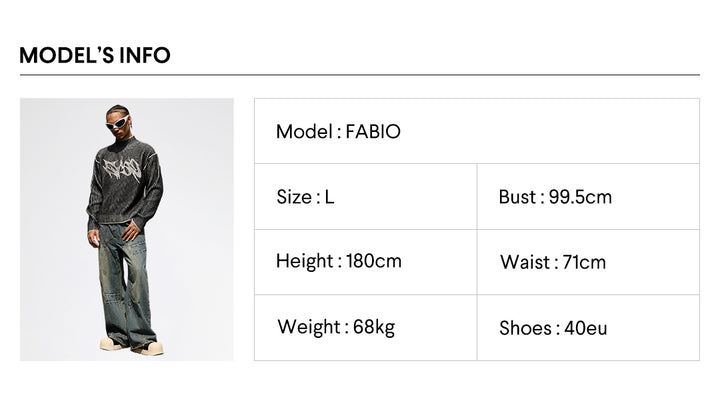Select the Height : 180cm cell
This screenshot has height=413, width=720.
(x=366, y=262)
